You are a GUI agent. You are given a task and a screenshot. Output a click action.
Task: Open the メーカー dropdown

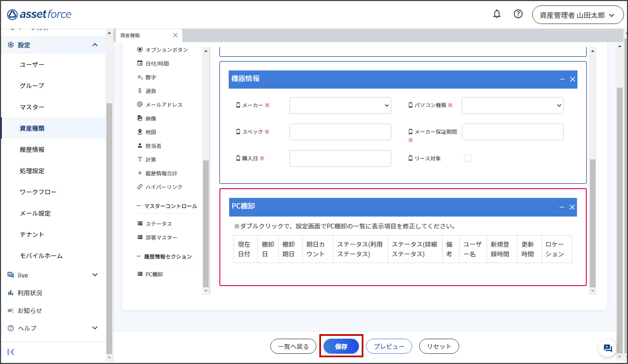click(x=340, y=105)
